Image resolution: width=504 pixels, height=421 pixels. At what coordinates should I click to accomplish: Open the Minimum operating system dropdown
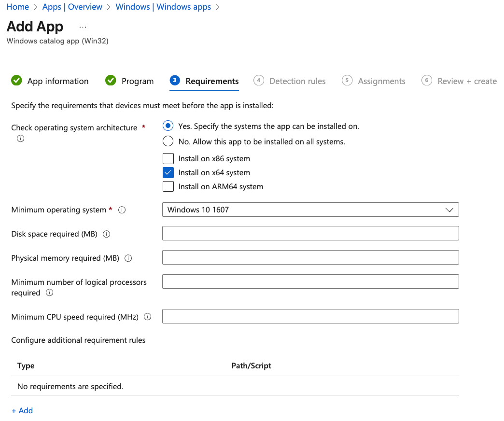310,210
